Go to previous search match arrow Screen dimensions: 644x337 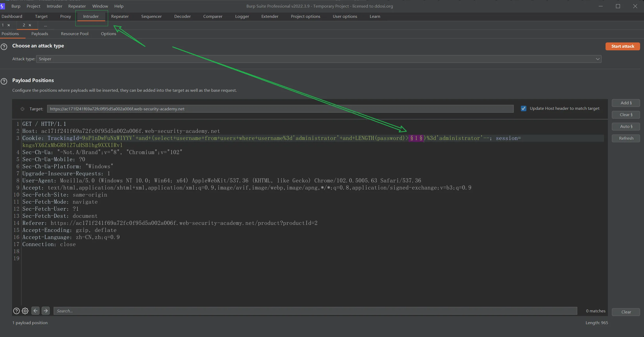pos(35,311)
